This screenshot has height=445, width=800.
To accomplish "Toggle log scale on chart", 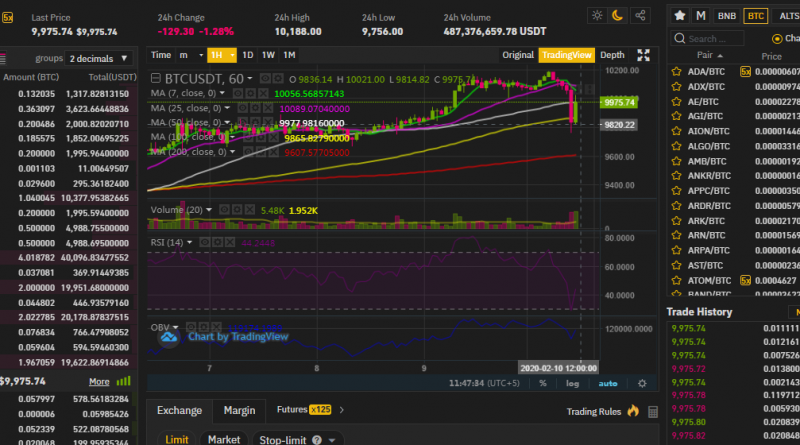I will tap(572, 383).
